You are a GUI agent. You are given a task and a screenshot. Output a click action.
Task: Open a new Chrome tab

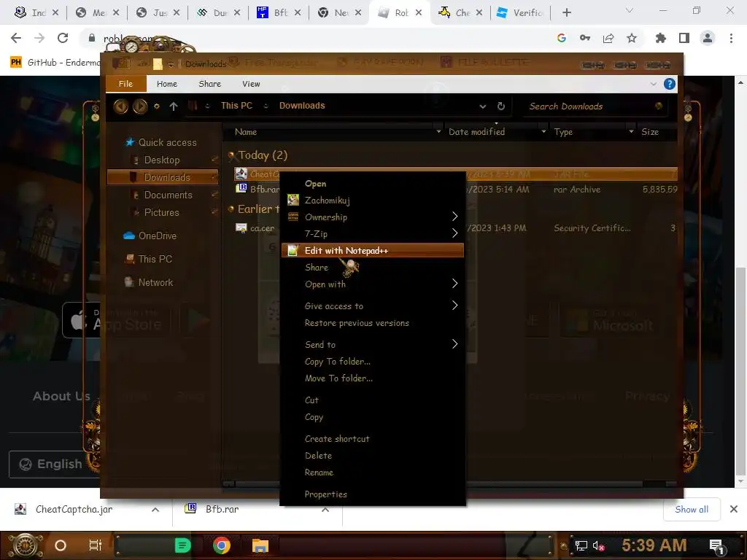point(566,12)
